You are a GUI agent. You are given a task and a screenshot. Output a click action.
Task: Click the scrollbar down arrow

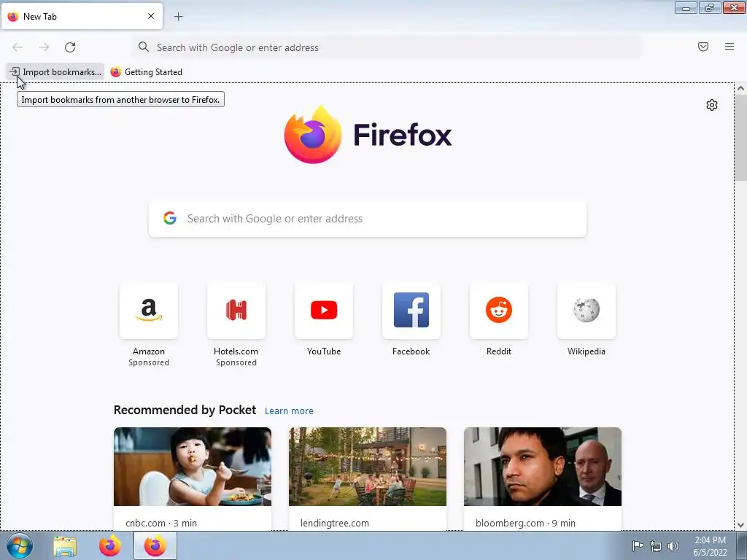tap(740, 525)
